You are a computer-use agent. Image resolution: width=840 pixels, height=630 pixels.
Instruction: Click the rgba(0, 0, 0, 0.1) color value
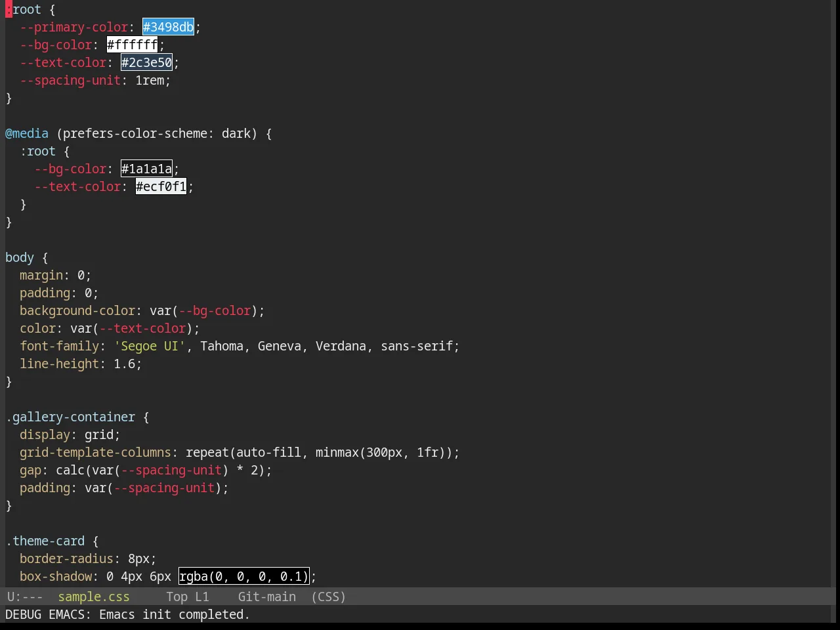pyautogui.click(x=244, y=576)
